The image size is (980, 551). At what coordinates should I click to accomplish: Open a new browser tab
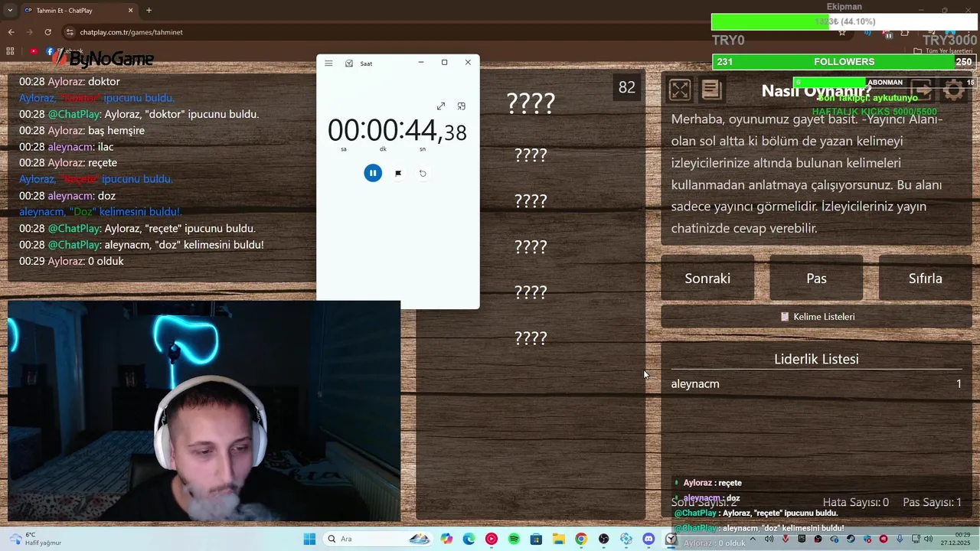click(149, 11)
